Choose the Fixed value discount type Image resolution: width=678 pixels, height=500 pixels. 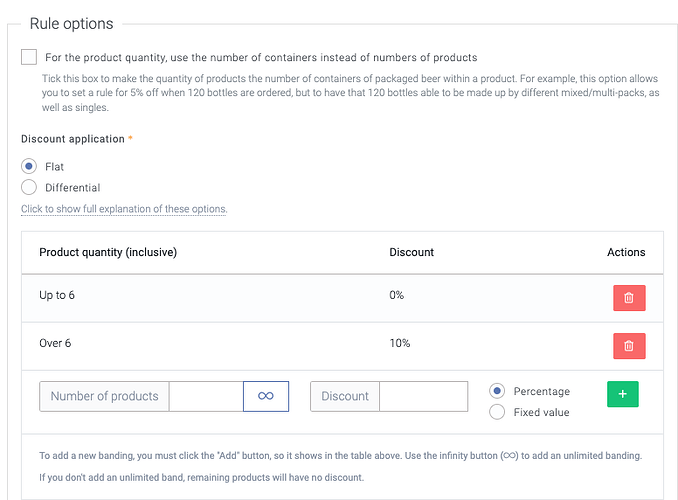(x=497, y=412)
